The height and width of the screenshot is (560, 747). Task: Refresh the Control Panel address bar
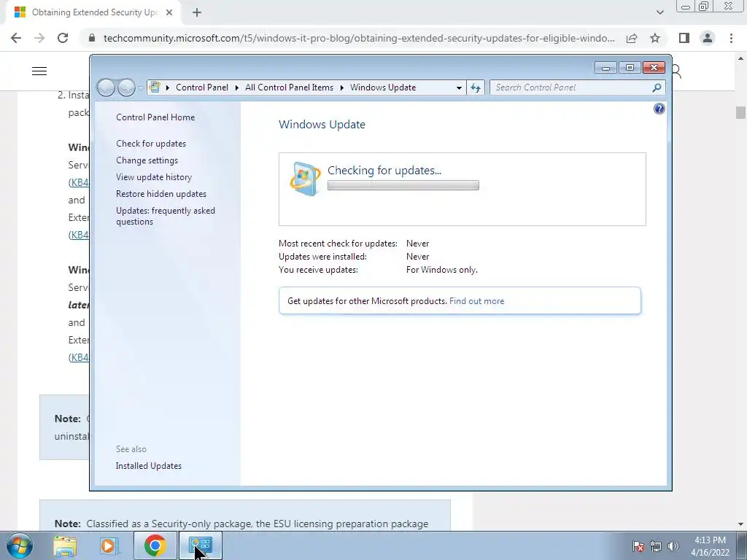[x=476, y=87]
